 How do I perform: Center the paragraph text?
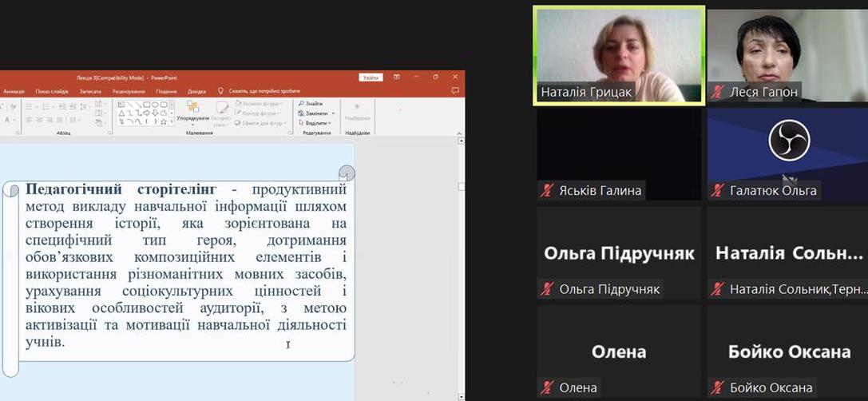pos(39,120)
